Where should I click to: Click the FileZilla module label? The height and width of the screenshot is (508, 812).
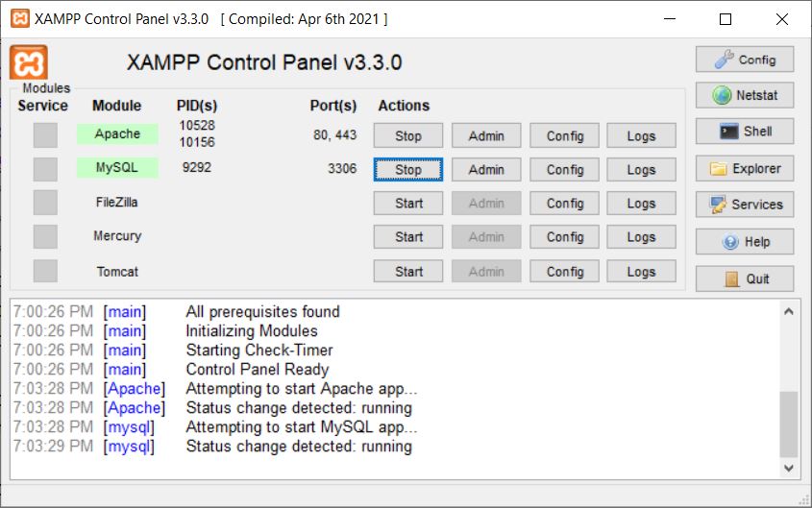pos(116,203)
